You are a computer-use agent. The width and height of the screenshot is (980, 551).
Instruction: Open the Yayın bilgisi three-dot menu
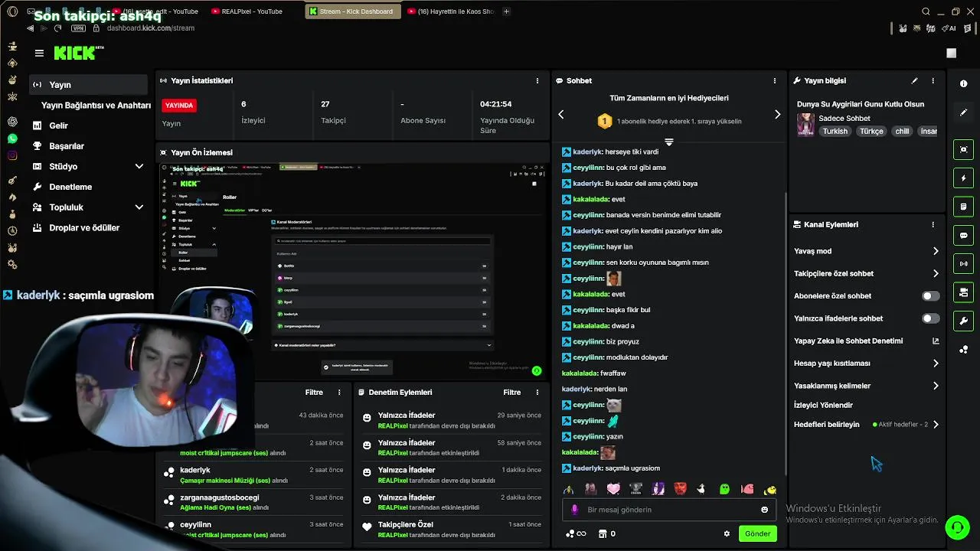point(933,80)
